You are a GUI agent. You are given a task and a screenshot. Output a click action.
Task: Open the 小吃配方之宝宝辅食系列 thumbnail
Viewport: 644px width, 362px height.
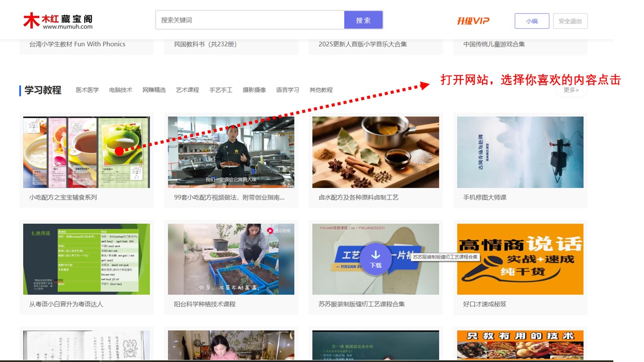(86, 152)
